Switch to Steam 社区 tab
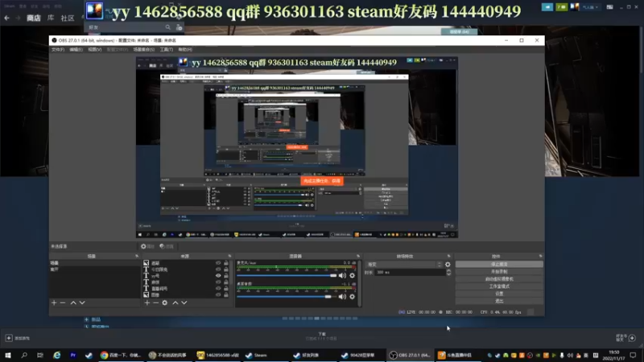The image size is (644, 362). [68, 18]
